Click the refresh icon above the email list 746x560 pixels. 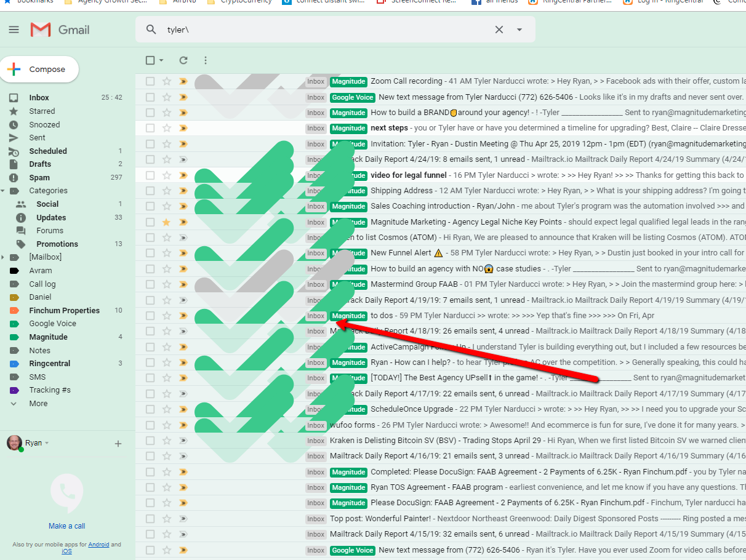[x=183, y=60]
